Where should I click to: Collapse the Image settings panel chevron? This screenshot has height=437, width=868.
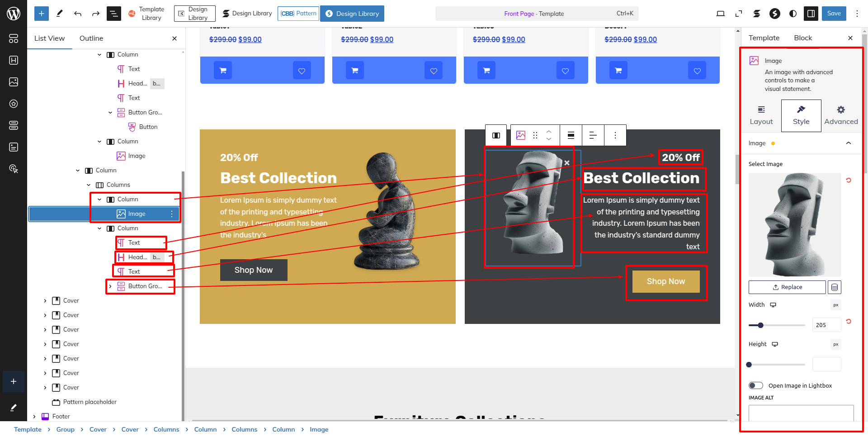pyautogui.click(x=848, y=143)
